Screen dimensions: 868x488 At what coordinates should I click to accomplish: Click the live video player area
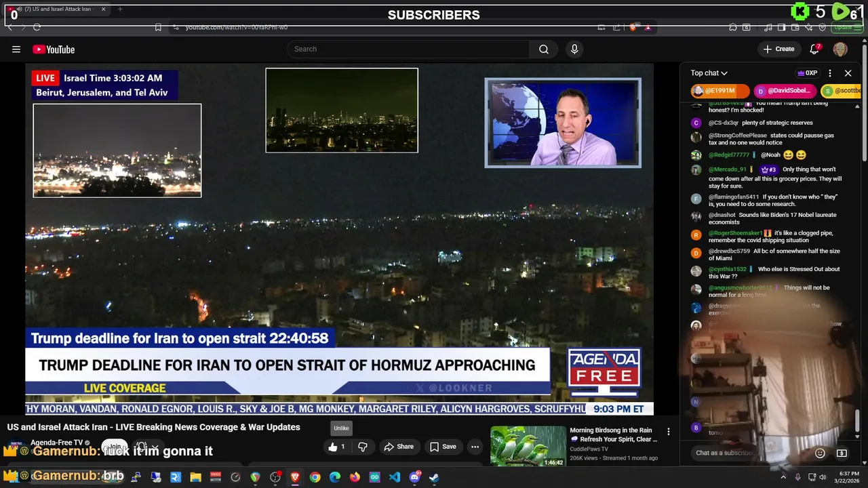click(339, 239)
